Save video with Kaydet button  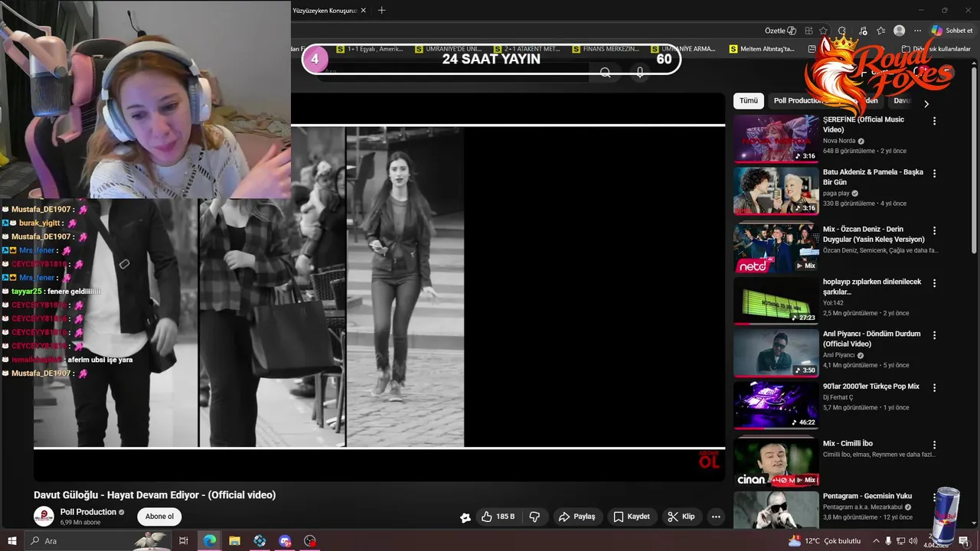632,517
